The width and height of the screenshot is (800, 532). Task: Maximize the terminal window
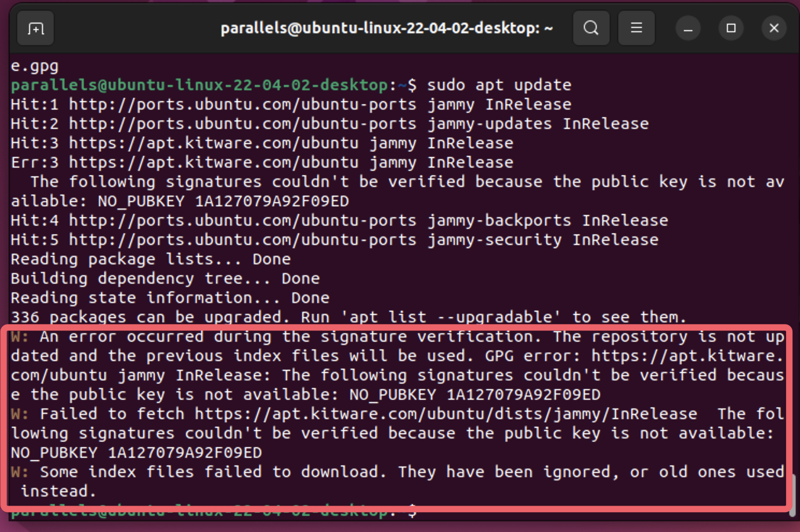point(731,28)
